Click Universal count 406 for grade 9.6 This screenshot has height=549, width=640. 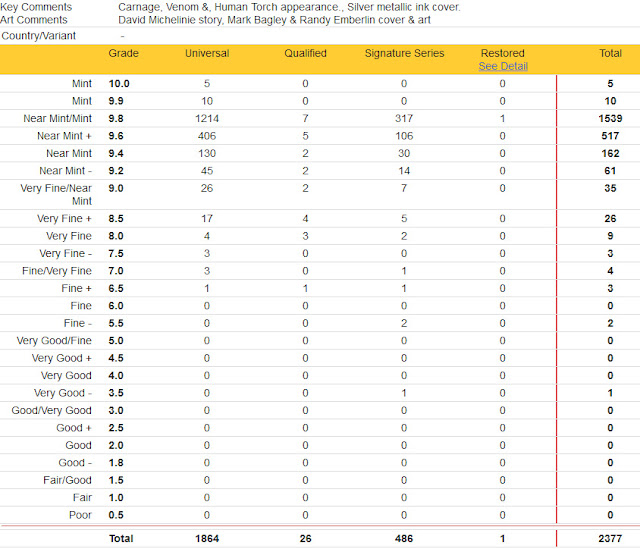point(207,136)
